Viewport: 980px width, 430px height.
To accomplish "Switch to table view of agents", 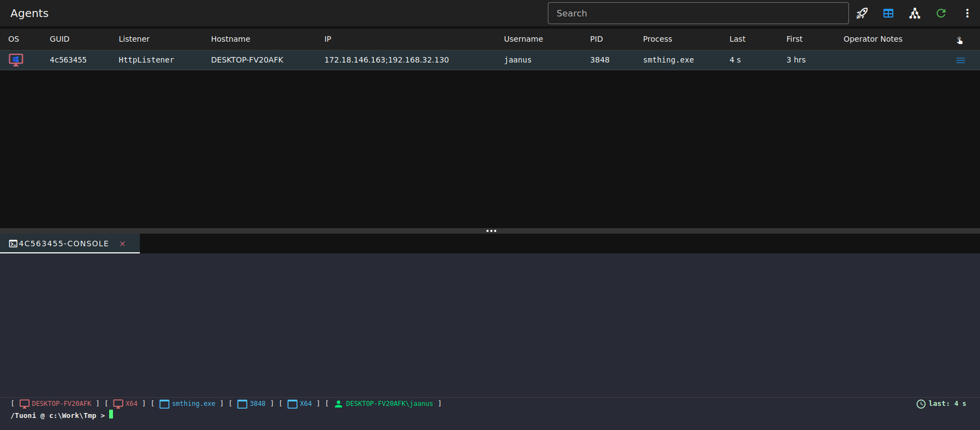I will [x=888, y=13].
